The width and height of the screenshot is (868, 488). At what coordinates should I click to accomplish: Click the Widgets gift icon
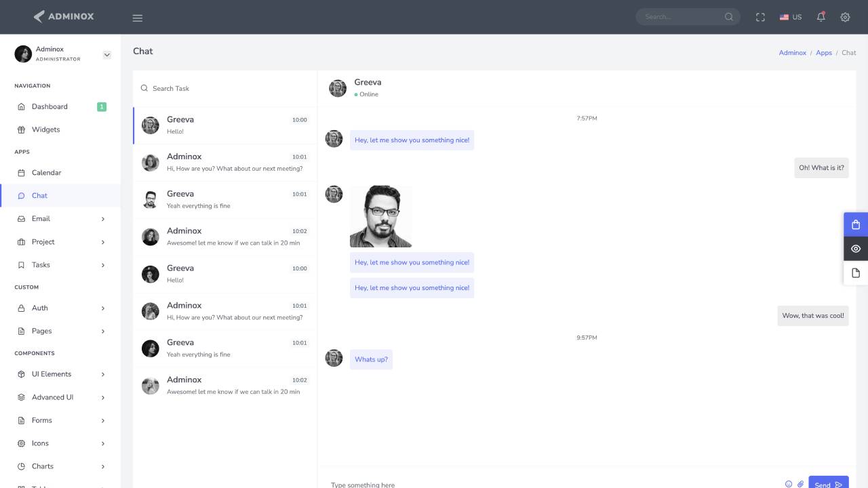click(21, 129)
